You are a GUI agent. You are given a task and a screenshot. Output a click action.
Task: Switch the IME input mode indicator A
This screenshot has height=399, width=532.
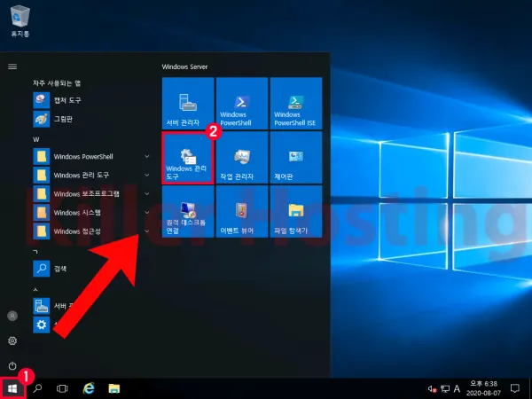457,388
